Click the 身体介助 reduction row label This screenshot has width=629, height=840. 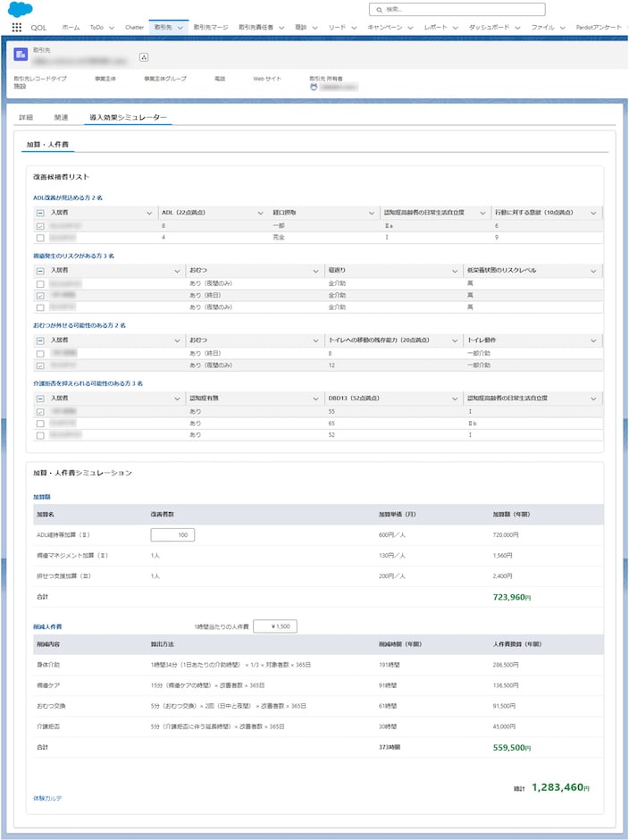point(48,665)
